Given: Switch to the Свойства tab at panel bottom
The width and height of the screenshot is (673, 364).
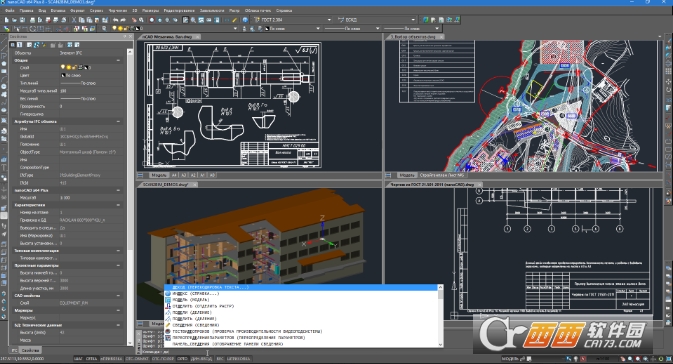Looking at the screenshot, I should coord(30,350).
